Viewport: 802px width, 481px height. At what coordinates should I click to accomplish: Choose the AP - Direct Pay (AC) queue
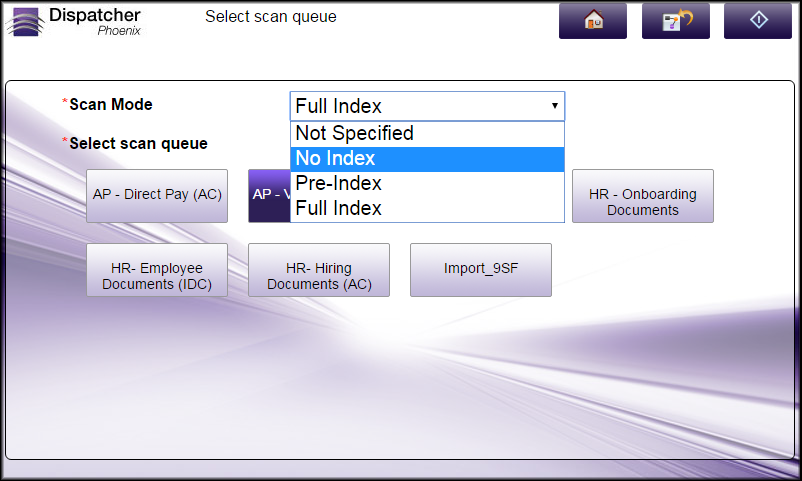(x=157, y=196)
